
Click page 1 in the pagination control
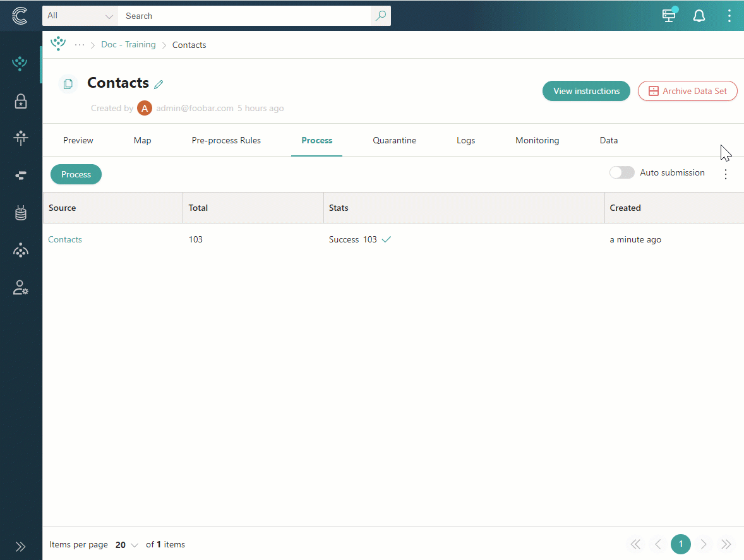point(680,544)
